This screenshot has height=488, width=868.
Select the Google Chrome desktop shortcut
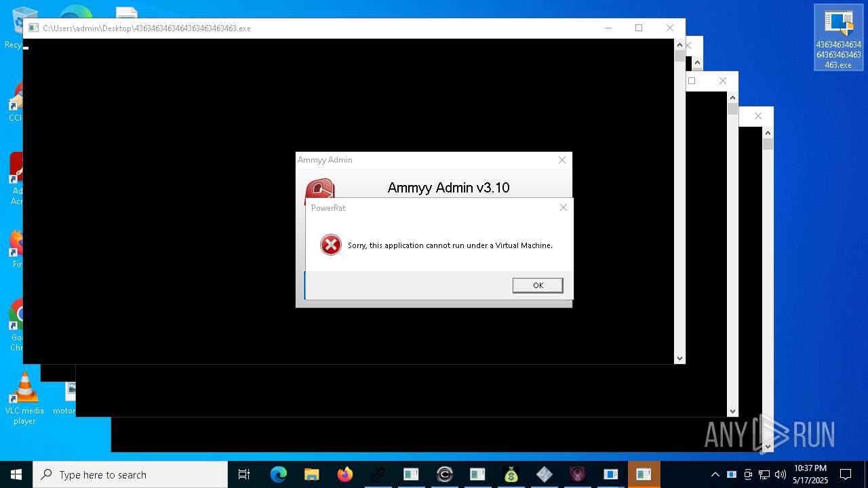coord(16,325)
